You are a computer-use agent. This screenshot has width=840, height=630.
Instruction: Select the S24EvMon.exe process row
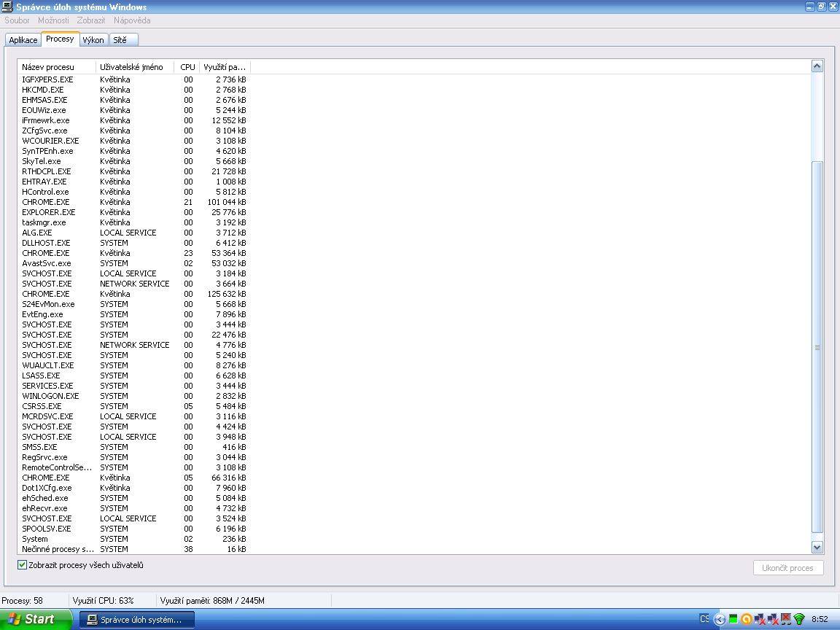[x=134, y=304]
